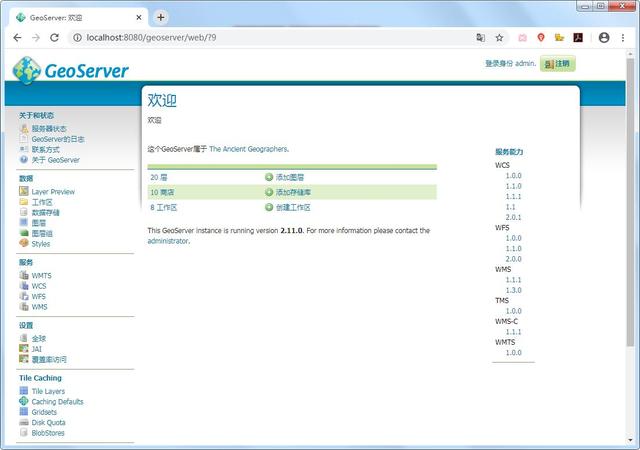
Task: Open WMS 1.3.0 capabilities link
Action: point(513,290)
